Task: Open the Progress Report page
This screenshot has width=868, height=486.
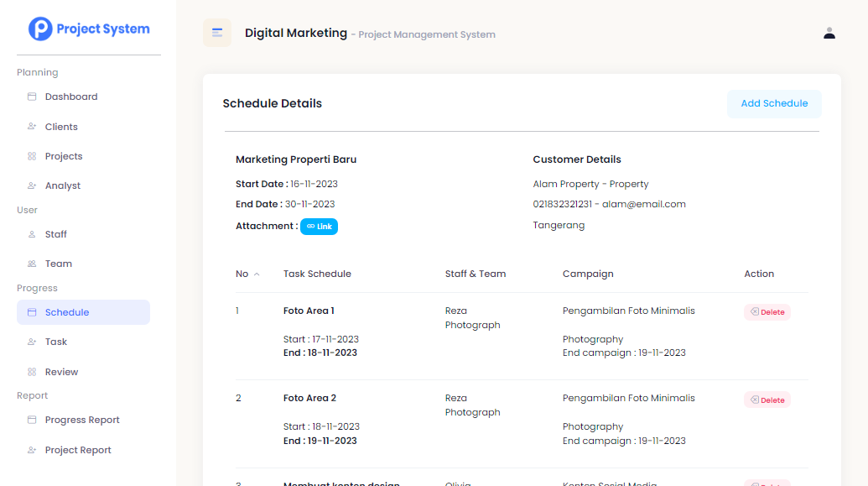Action: pos(83,420)
